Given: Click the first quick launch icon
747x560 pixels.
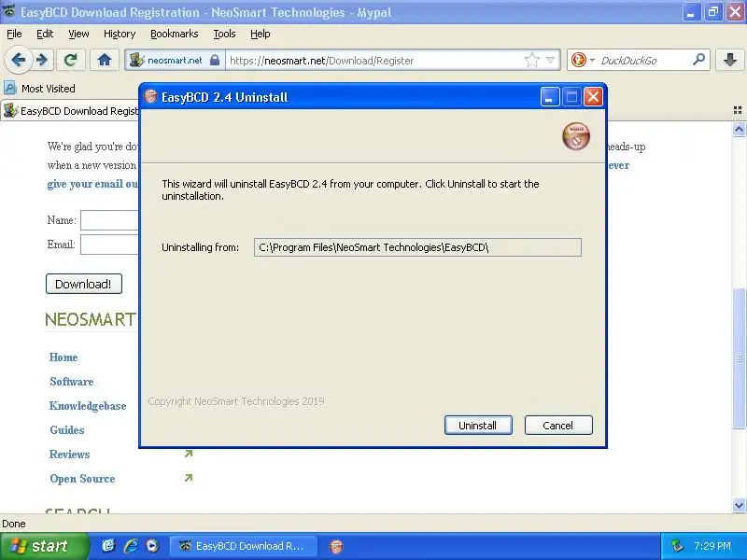Looking at the screenshot, I should point(108,546).
